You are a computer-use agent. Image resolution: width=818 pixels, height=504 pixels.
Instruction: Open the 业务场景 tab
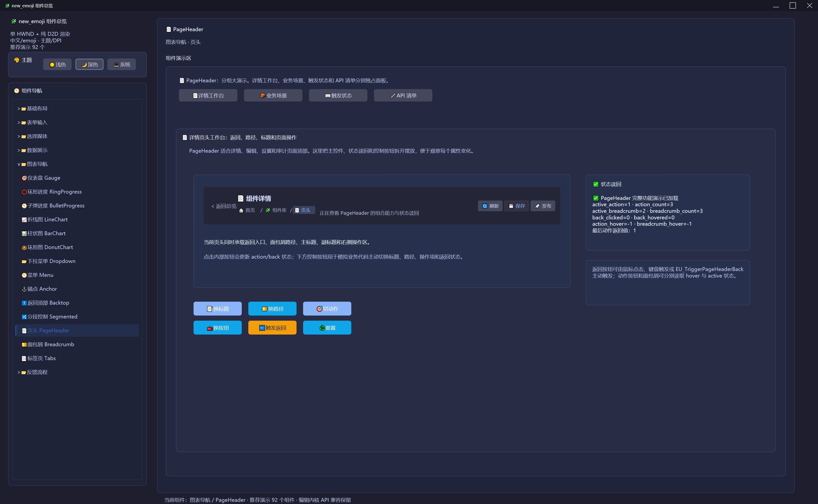click(273, 96)
